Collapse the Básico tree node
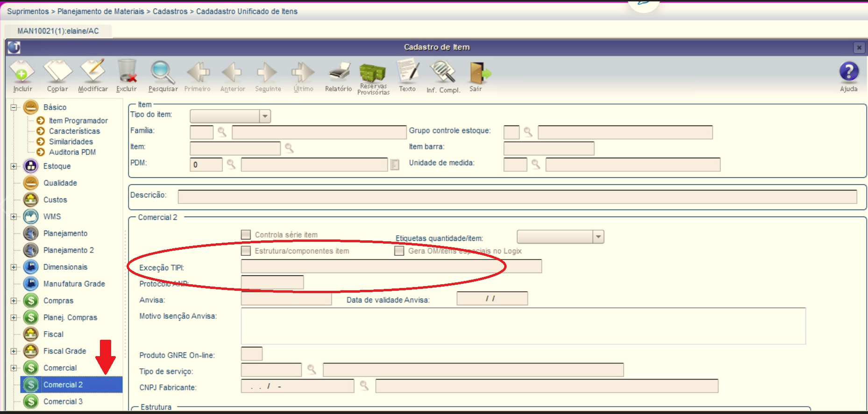Screen dimensions: 868x414 click(14, 107)
